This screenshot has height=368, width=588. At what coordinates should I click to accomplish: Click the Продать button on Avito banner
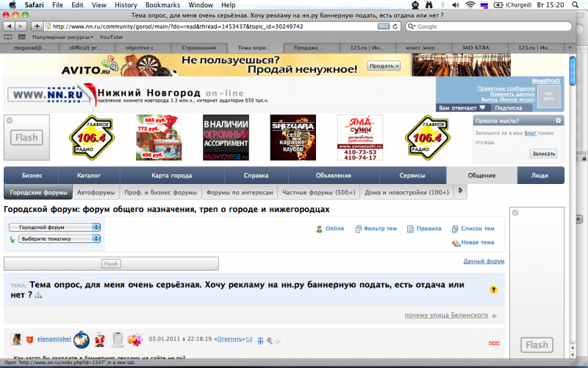pos(384,66)
